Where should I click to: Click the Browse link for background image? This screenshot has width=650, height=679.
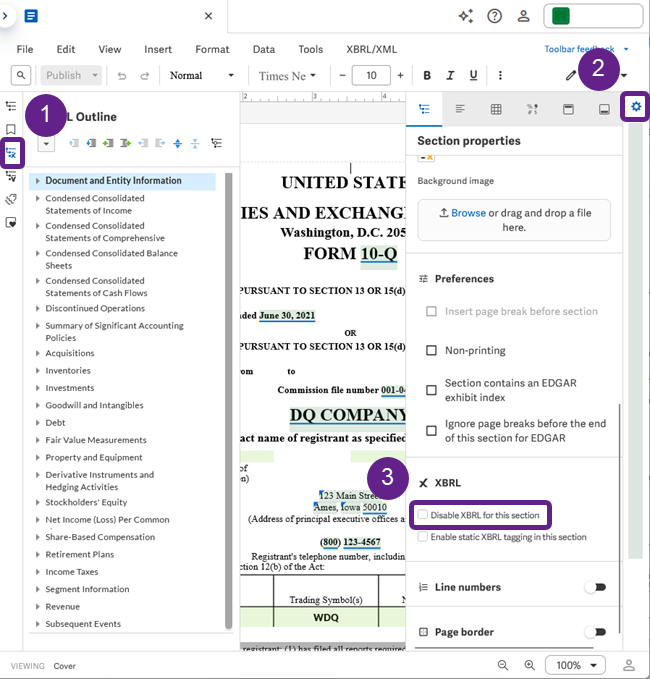468,213
